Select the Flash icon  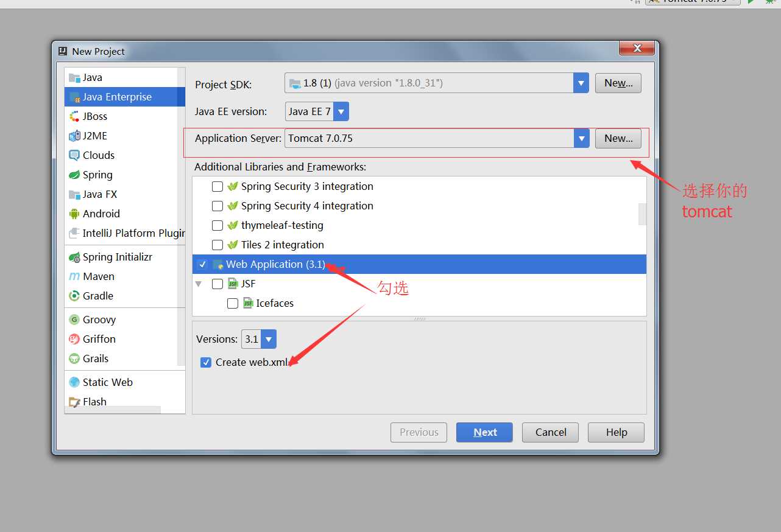click(x=74, y=402)
